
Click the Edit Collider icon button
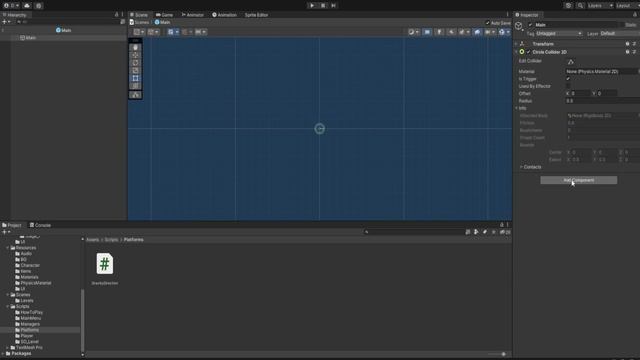click(x=571, y=62)
